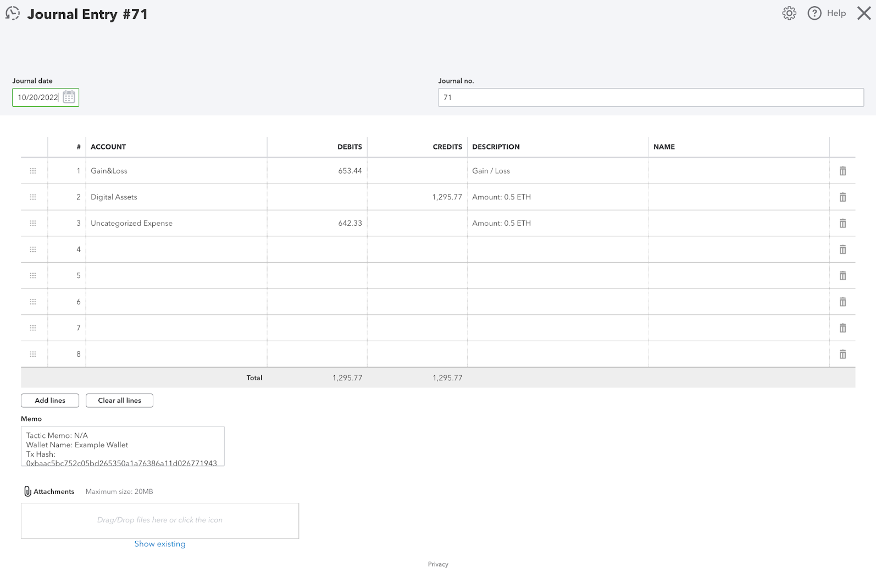This screenshot has height=588, width=876.
Task: Click trash icon on empty row 8
Action: pos(842,354)
